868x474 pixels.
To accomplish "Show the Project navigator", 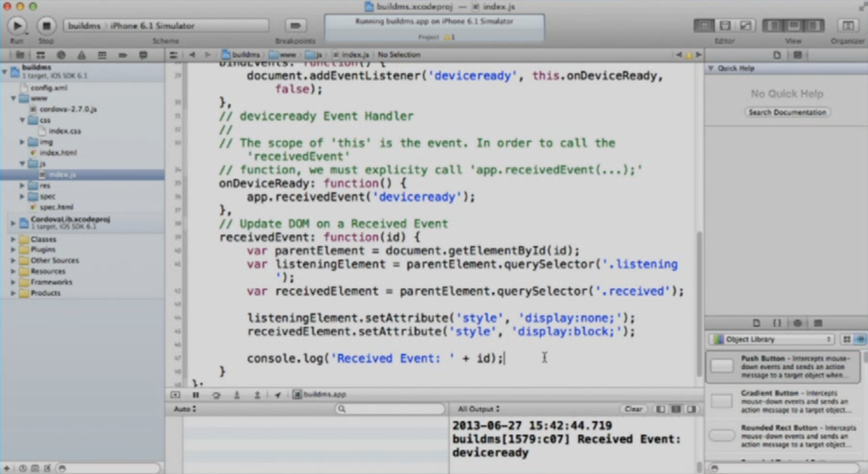I will (20, 55).
